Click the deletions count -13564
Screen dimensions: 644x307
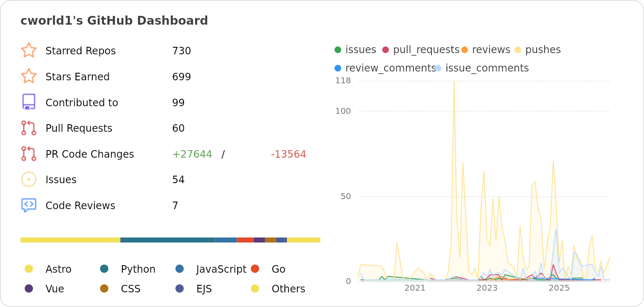289,154
